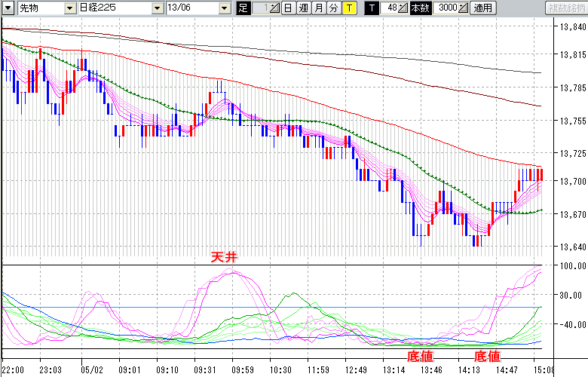This screenshot has height=377, width=588.
Task: Open the 日経225 instrument dropdown
Action: (x=157, y=8)
